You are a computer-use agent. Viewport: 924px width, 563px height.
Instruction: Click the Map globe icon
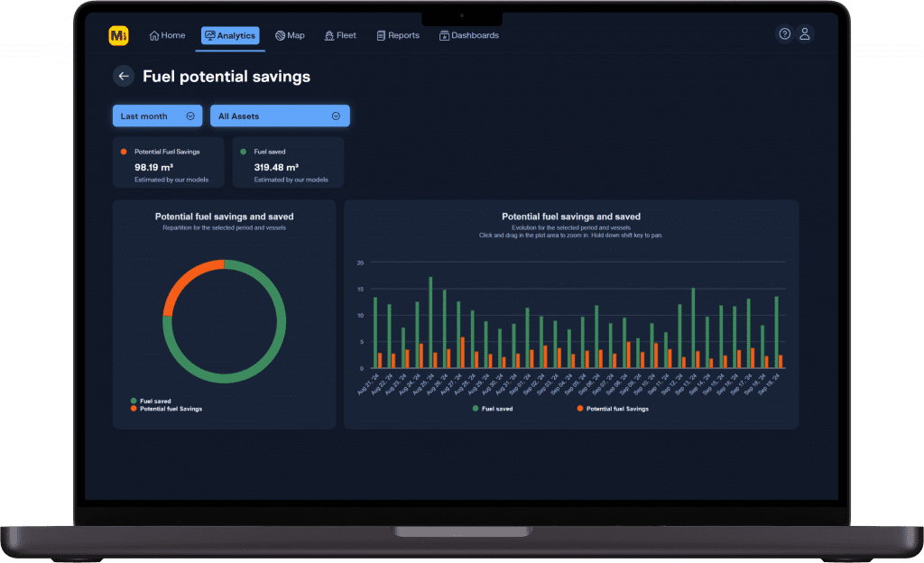click(x=280, y=36)
